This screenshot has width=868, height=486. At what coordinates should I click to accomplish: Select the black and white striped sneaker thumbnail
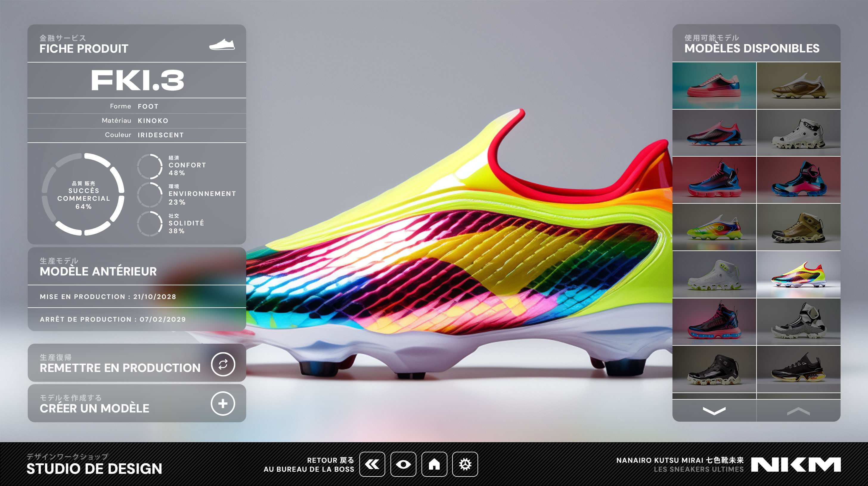pos(799,322)
